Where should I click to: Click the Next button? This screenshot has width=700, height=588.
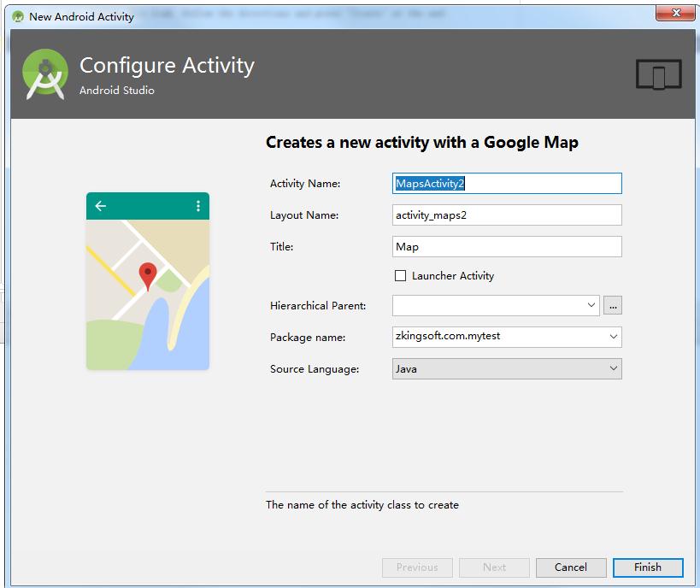pos(494,567)
